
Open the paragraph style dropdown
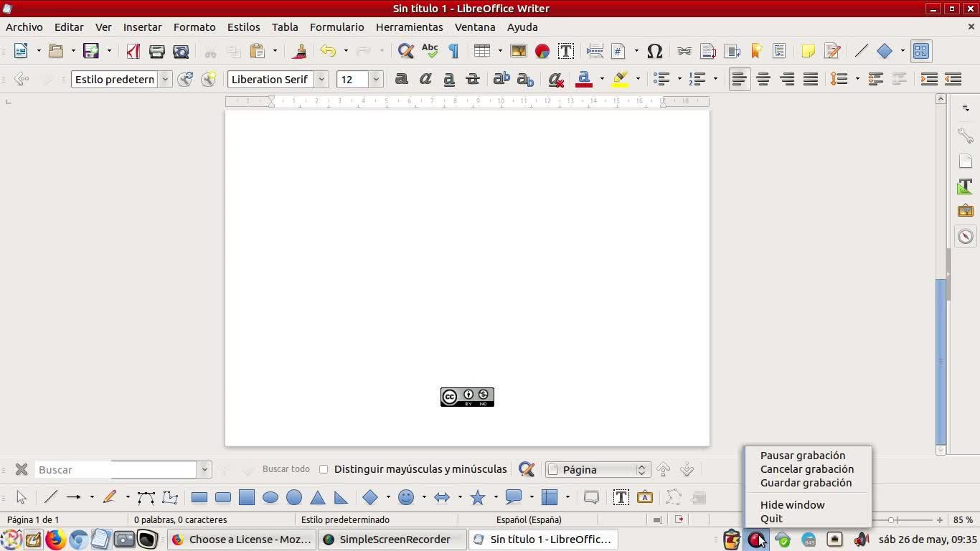point(165,80)
